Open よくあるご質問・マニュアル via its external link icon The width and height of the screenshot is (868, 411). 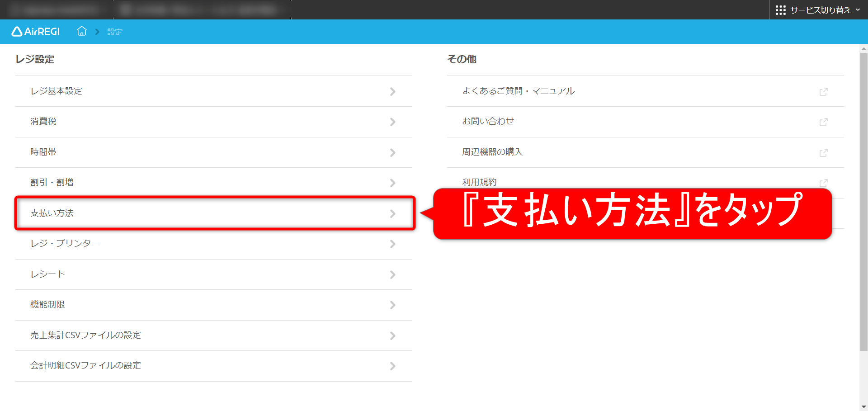click(x=824, y=91)
